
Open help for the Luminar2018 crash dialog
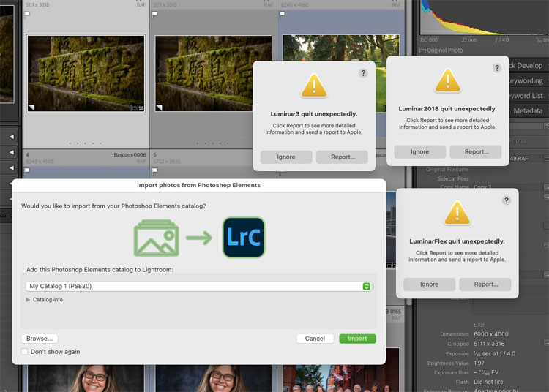point(497,68)
